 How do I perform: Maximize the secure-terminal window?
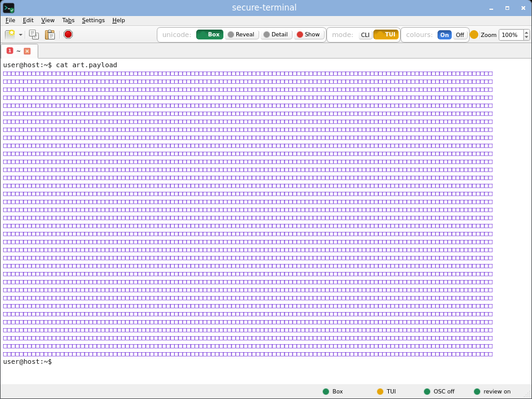[507, 8]
